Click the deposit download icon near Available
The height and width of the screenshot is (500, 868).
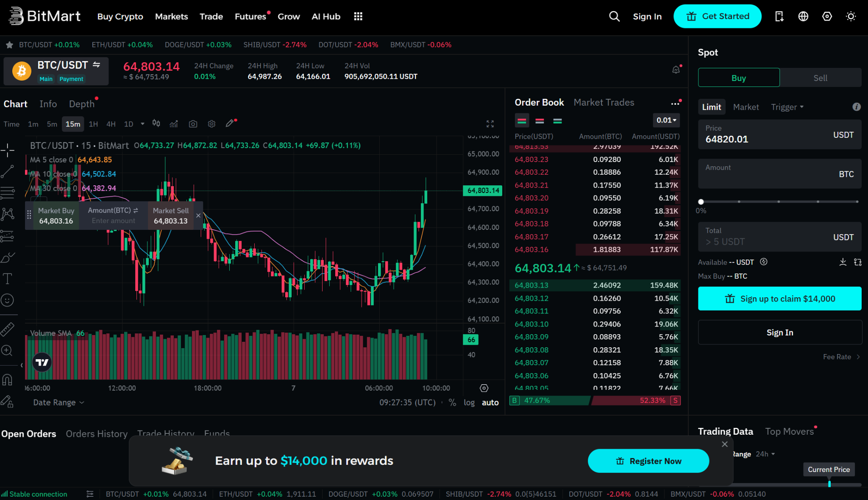tap(843, 262)
